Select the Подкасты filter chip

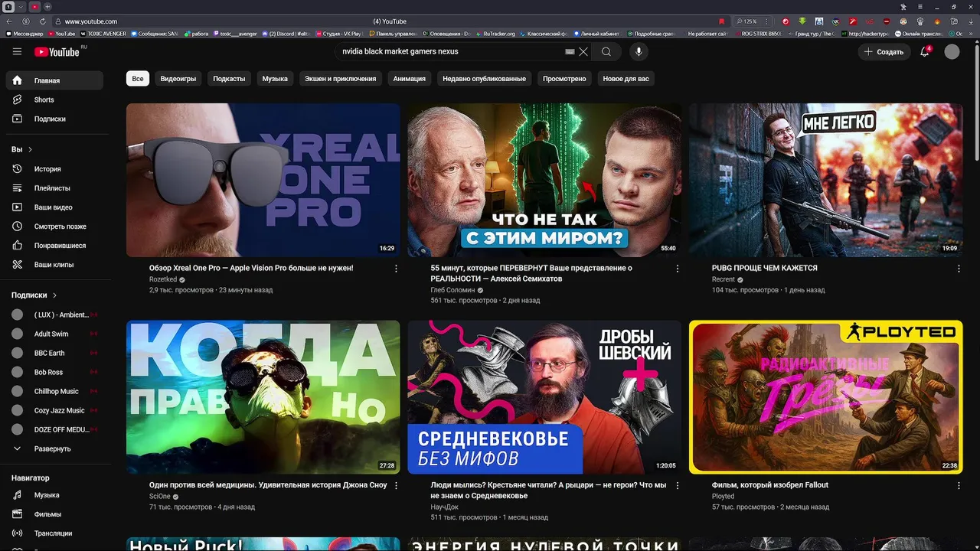click(x=229, y=78)
